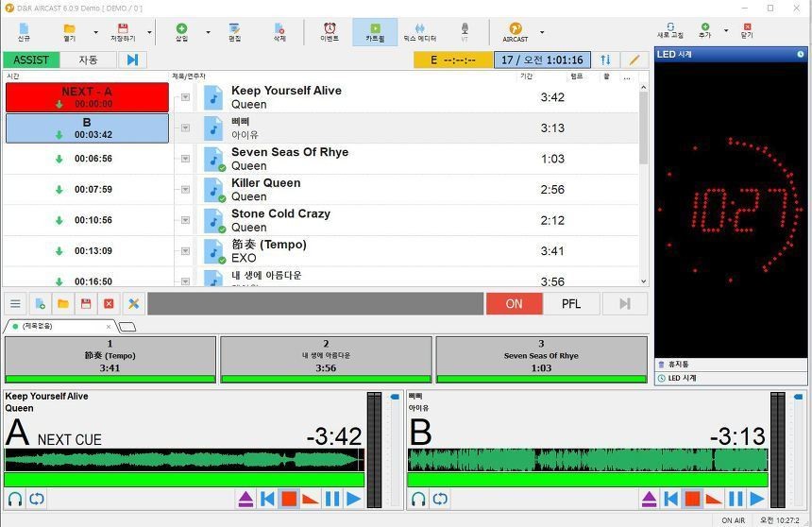Image resolution: width=812 pixels, height=527 pixels.
Task: Create a new playlist with 신규 icon
Action: (x=24, y=32)
